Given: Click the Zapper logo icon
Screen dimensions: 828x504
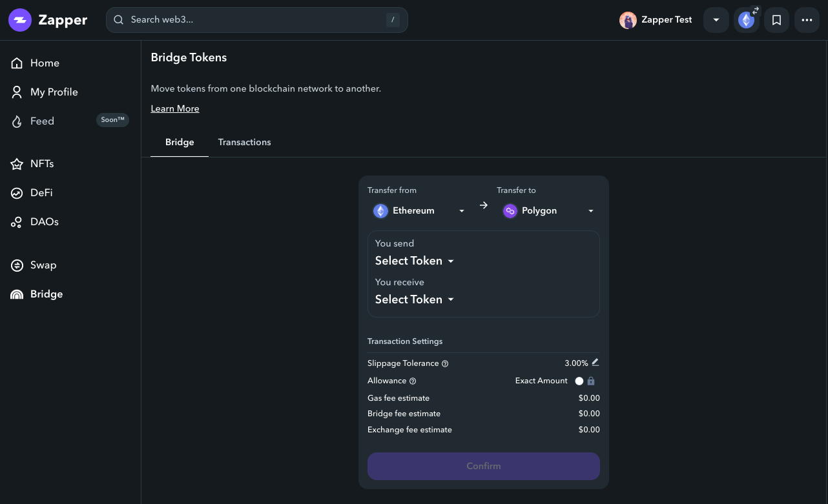Looking at the screenshot, I should point(20,20).
